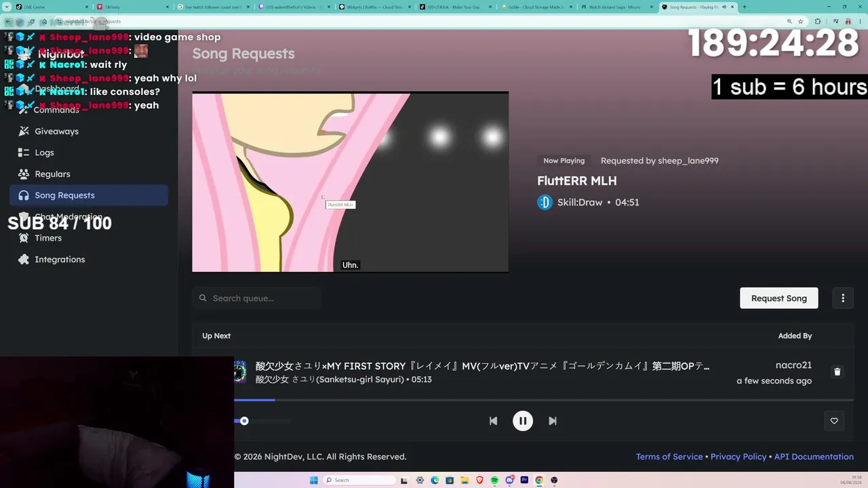Pause the currently playing song

523,421
